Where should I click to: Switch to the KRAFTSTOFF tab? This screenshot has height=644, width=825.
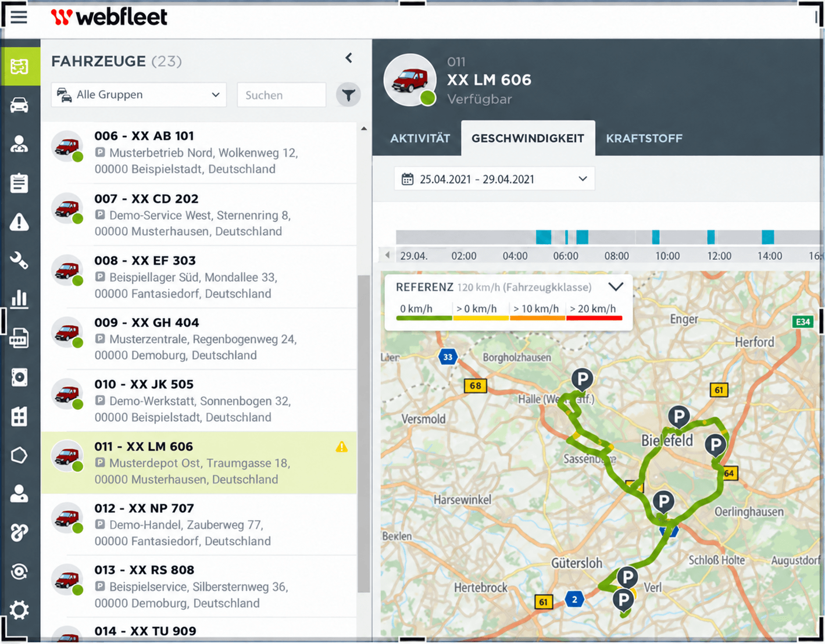click(x=644, y=138)
